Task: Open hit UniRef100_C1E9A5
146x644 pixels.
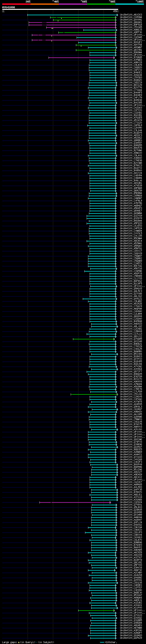Action: click(131, 37)
